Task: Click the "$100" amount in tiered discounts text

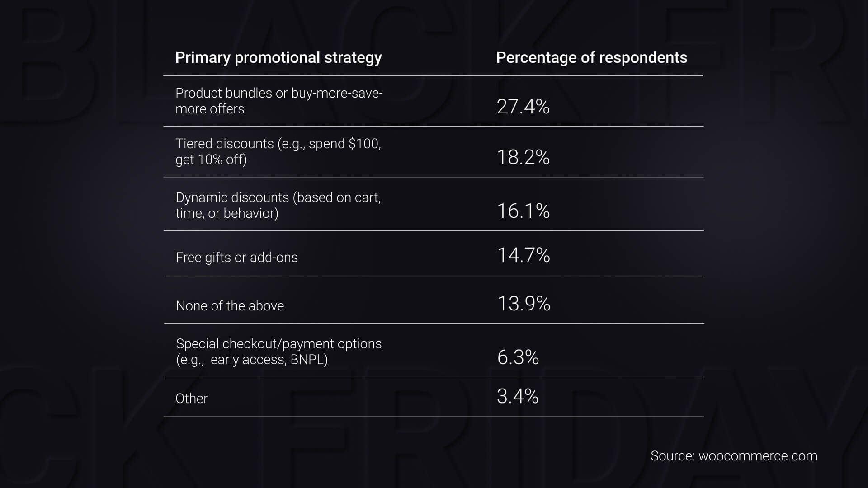Action: (x=364, y=144)
